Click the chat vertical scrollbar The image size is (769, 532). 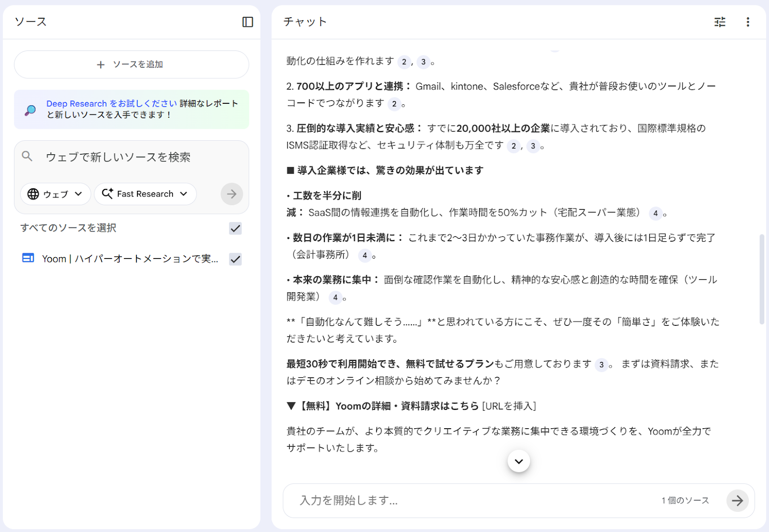(x=761, y=279)
